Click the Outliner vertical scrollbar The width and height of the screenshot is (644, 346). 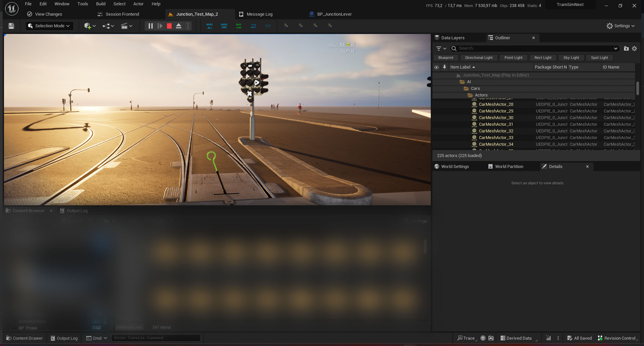tap(637, 88)
